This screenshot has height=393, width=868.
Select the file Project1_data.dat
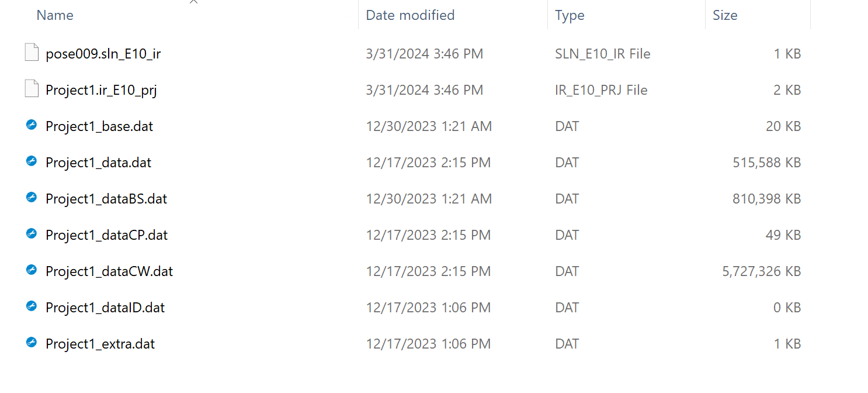point(98,162)
